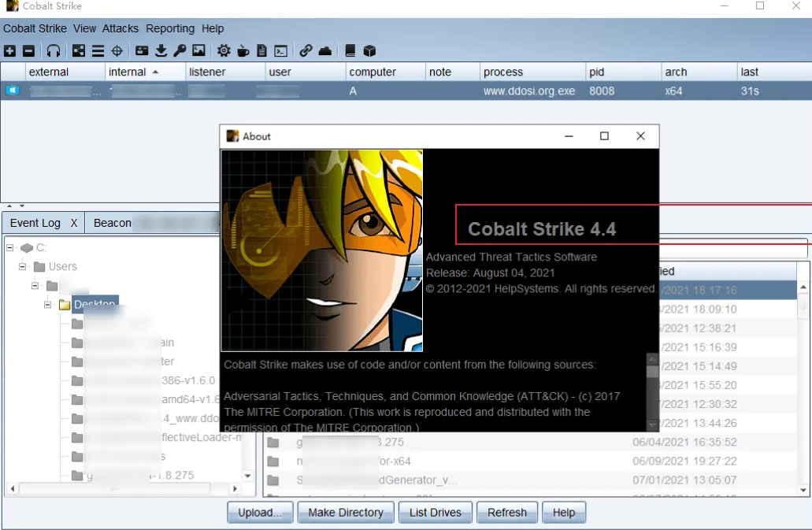Click scroll-down arrow of file list
The height and width of the screenshot is (530, 812).
803,490
